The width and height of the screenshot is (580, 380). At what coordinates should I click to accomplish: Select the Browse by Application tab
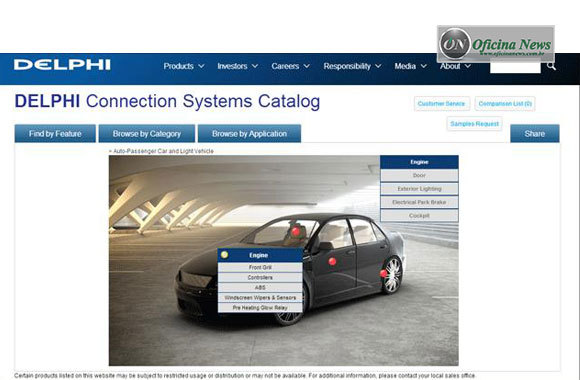pos(249,134)
